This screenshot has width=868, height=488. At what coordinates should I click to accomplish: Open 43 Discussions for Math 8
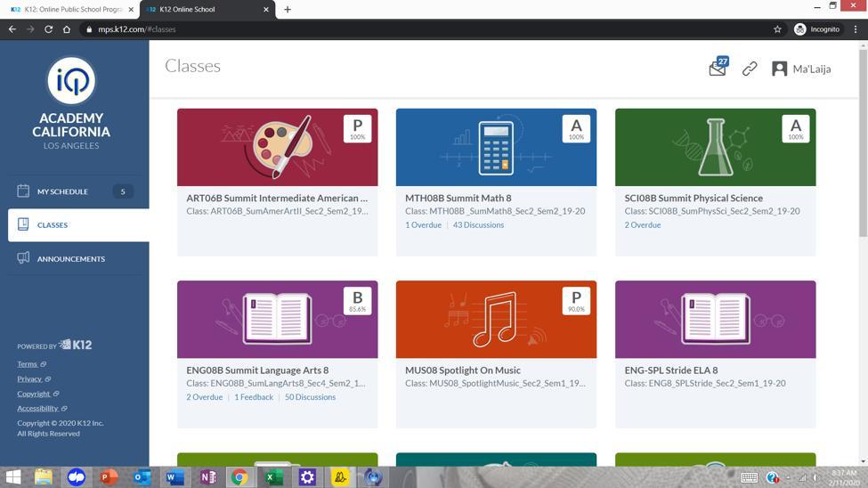tap(478, 225)
